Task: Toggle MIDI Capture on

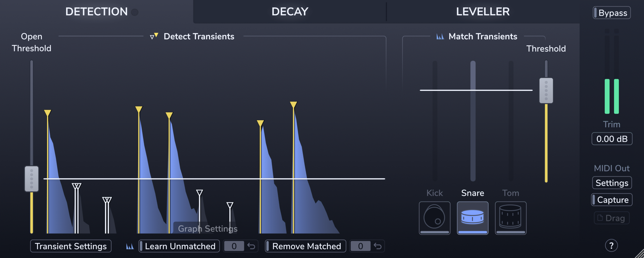Action: (x=612, y=200)
